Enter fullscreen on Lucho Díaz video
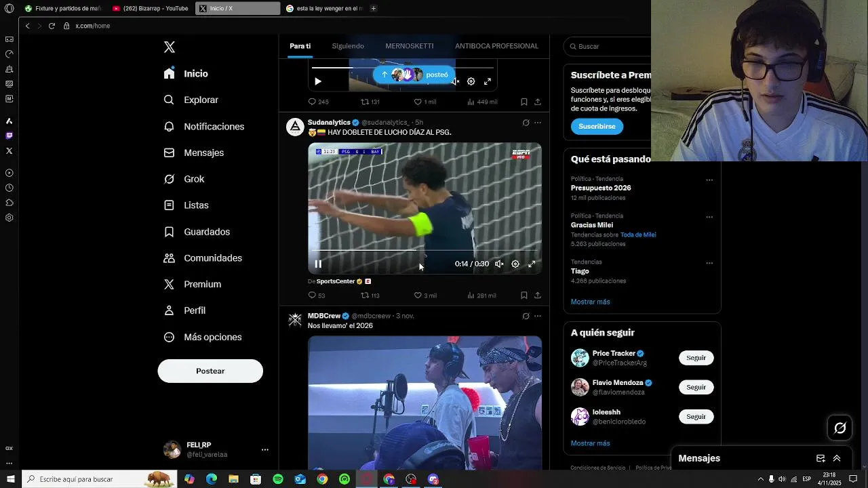 [532, 264]
